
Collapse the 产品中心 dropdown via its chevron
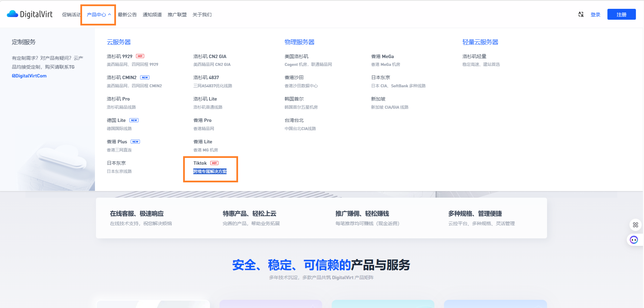[x=110, y=15]
